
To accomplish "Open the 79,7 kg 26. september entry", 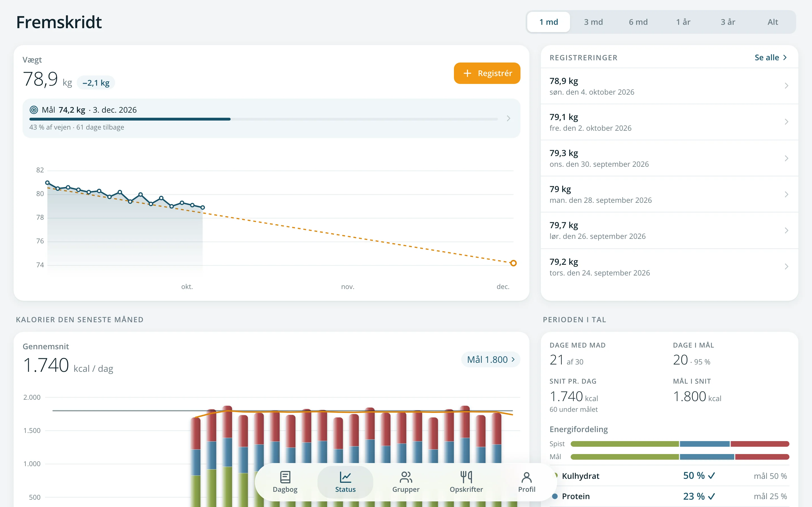I will [x=669, y=230].
